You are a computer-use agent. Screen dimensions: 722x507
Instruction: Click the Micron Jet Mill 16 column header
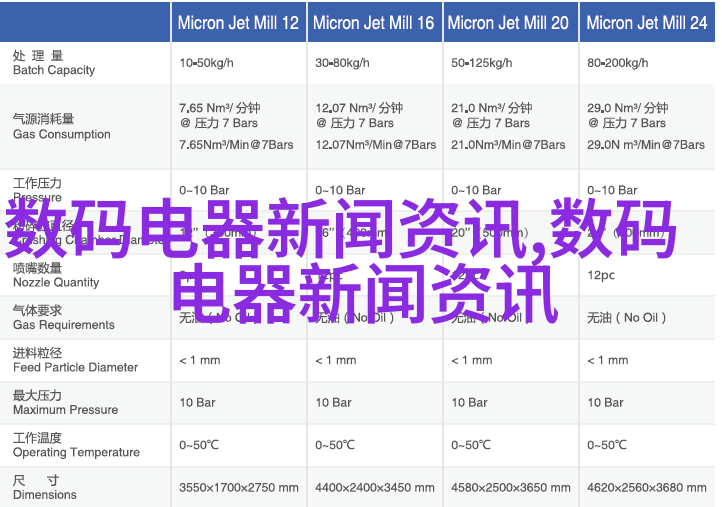coord(374,23)
